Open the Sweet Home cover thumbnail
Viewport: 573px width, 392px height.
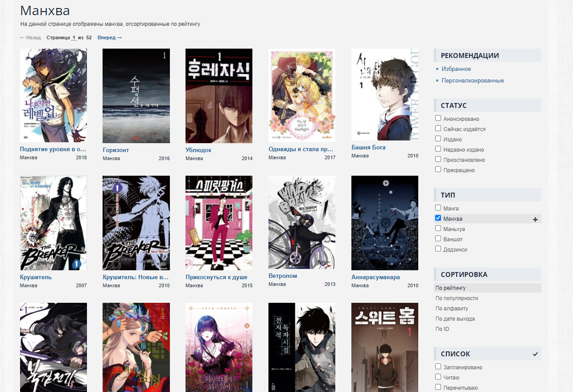pos(384,347)
